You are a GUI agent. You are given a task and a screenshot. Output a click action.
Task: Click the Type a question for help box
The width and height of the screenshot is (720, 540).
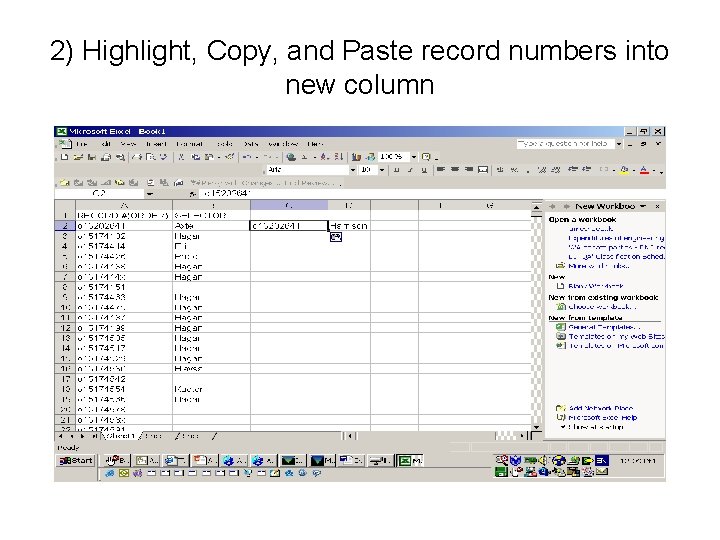(566, 144)
